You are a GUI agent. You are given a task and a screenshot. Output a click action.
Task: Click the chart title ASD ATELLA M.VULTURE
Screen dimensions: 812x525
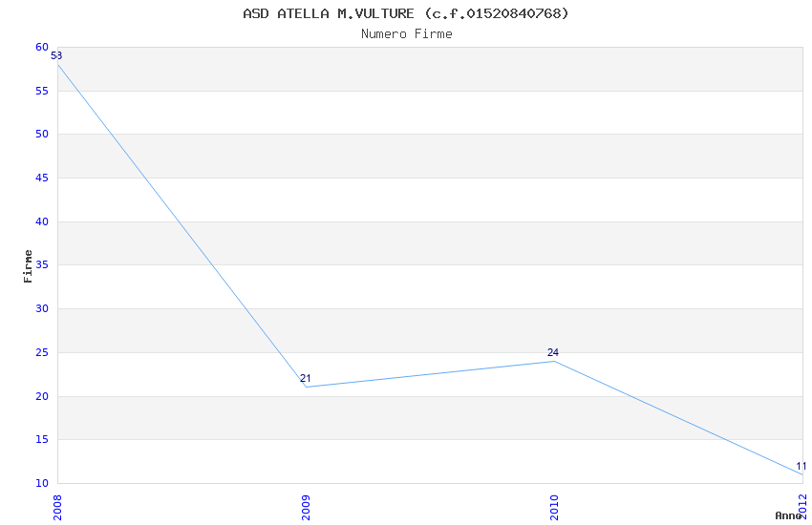point(406,13)
